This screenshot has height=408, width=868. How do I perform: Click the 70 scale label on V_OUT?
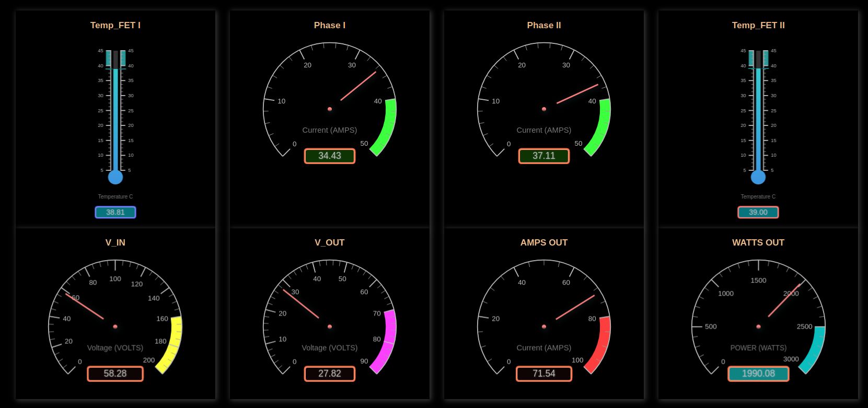click(377, 313)
